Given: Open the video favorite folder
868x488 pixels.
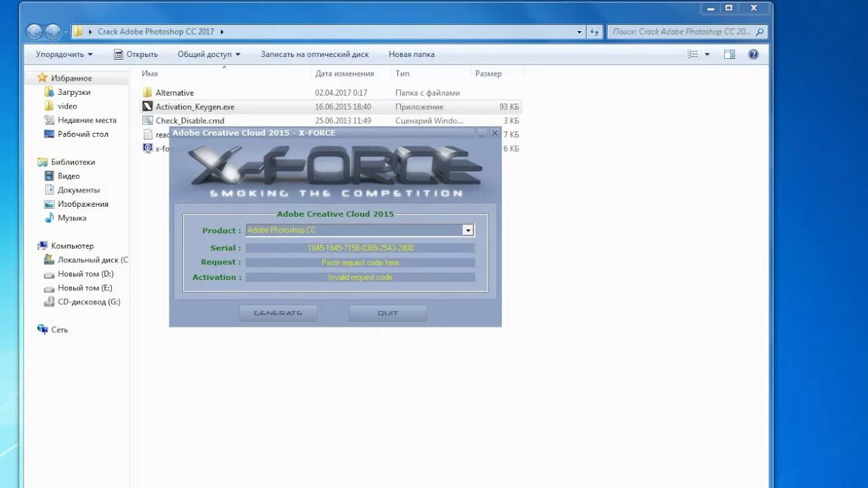Looking at the screenshot, I should click(67, 106).
